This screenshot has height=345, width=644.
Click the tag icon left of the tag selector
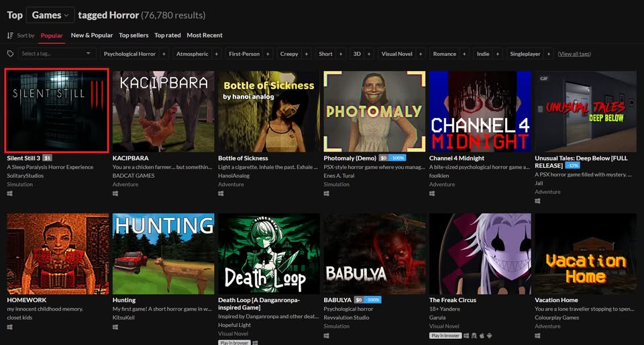10,54
